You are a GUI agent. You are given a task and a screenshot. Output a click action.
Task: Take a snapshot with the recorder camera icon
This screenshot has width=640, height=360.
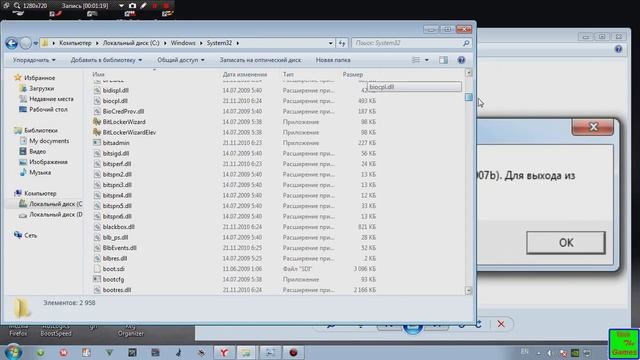(132, 6)
